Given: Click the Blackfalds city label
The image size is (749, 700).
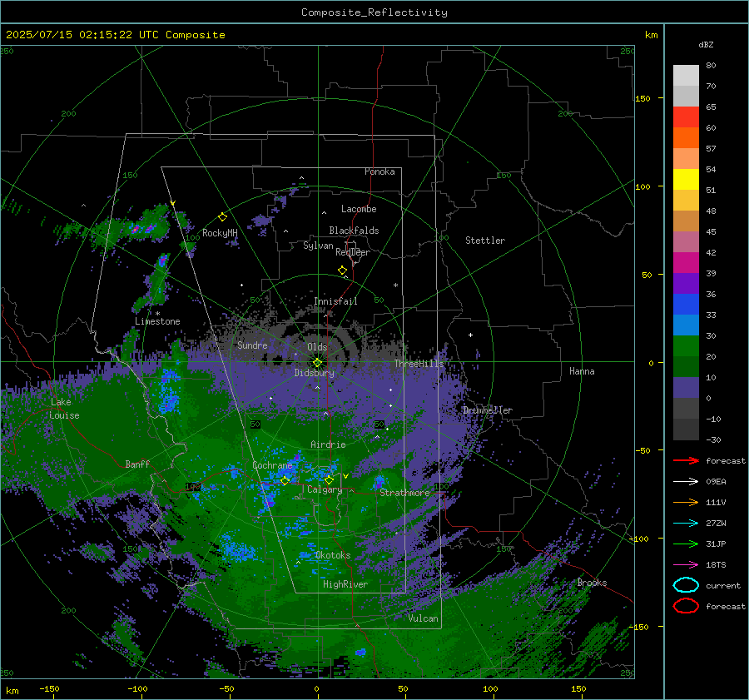Looking at the screenshot, I should (354, 231).
